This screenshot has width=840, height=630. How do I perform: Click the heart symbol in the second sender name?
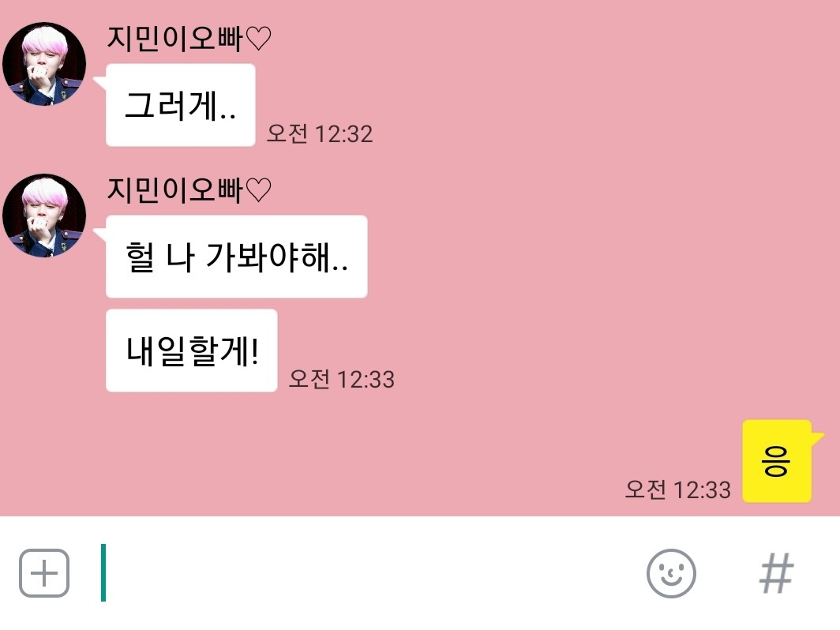259,190
